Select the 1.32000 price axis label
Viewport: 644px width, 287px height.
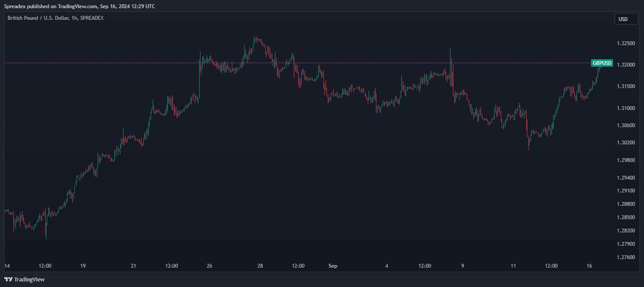pyautogui.click(x=625, y=65)
